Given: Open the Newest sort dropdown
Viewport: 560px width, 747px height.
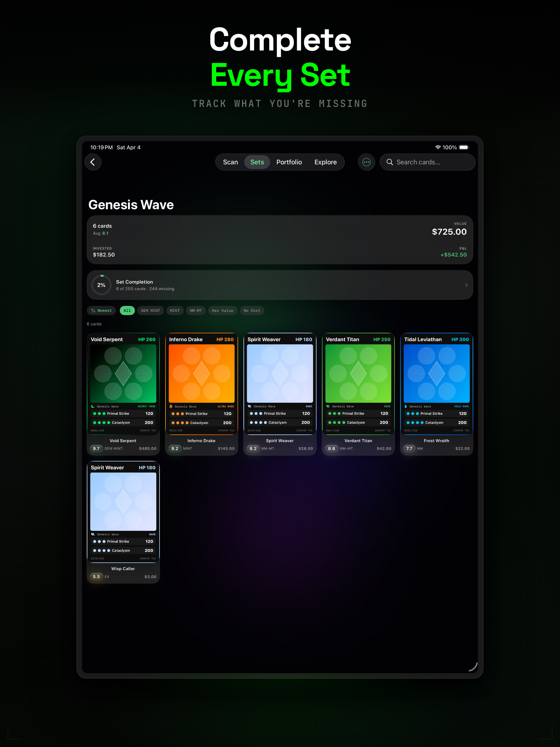Looking at the screenshot, I should [x=101, y=311].
